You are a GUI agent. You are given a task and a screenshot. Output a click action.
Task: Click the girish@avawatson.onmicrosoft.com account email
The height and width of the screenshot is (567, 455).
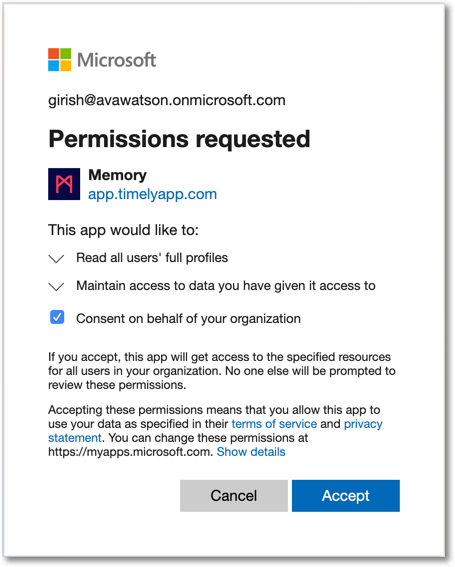(167, 100)
